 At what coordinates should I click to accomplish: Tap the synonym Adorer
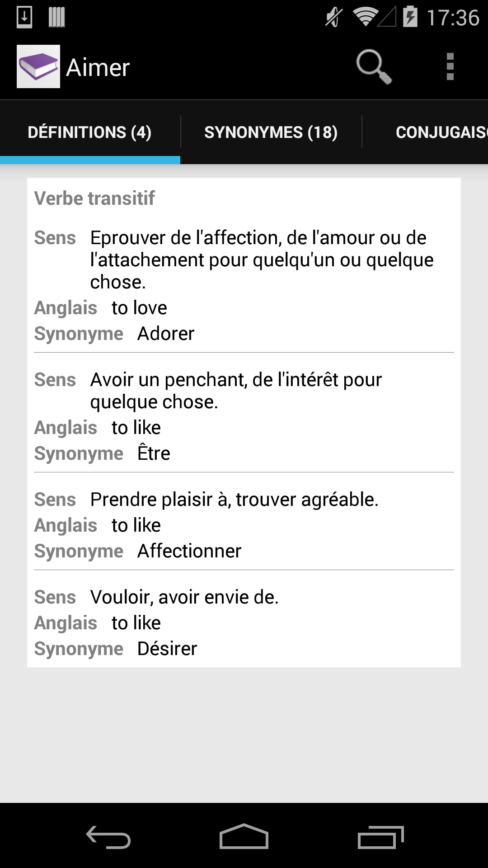click(x=166, y=334)
